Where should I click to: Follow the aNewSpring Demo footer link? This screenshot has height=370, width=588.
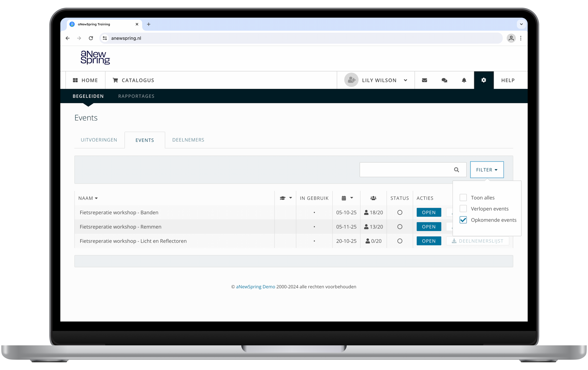255,287
